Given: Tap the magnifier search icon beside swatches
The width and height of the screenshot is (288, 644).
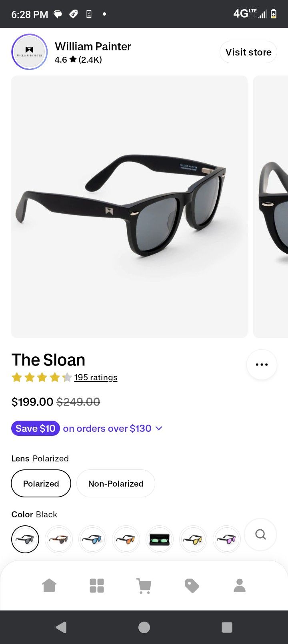Looking at the screenshot, I should (260, 534).
